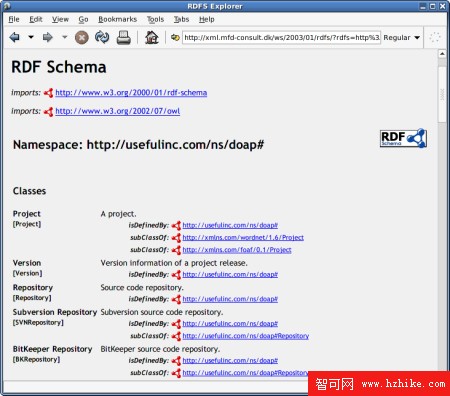Image resolution: width=450 pixels, height=396 pixels.
Task: Open the Tabs menu
Action: click(181, 19)
